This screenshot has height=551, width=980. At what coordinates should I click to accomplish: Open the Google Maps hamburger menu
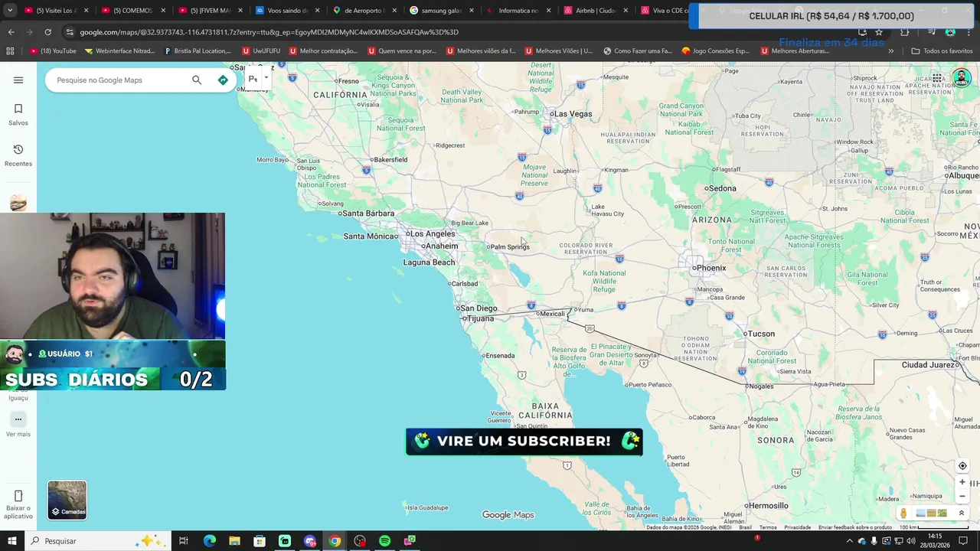click(18, 80)
